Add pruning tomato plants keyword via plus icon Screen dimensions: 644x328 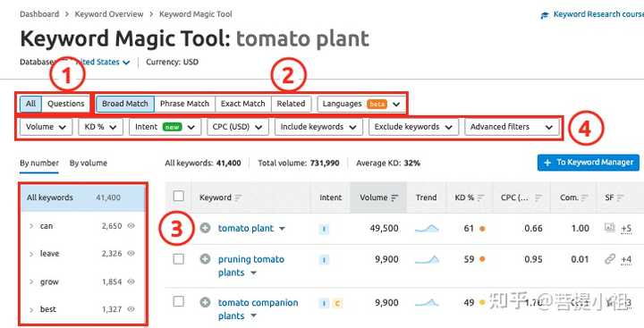[205, 259]
